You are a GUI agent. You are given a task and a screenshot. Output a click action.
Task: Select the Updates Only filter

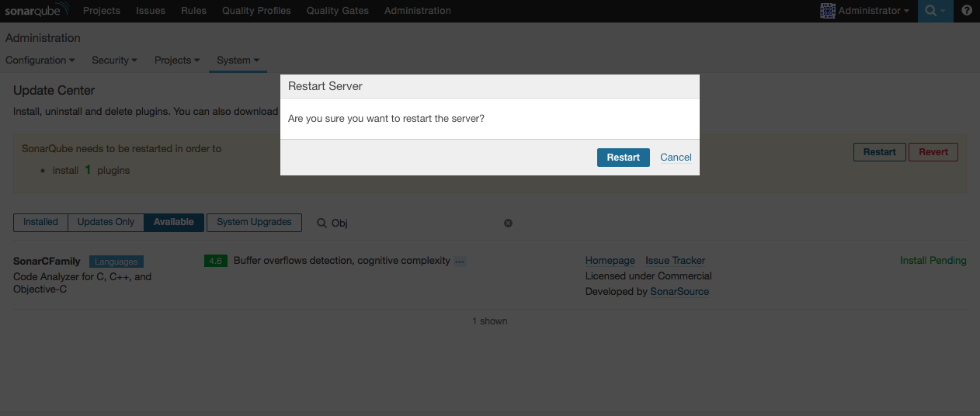(x=106, y=222)
